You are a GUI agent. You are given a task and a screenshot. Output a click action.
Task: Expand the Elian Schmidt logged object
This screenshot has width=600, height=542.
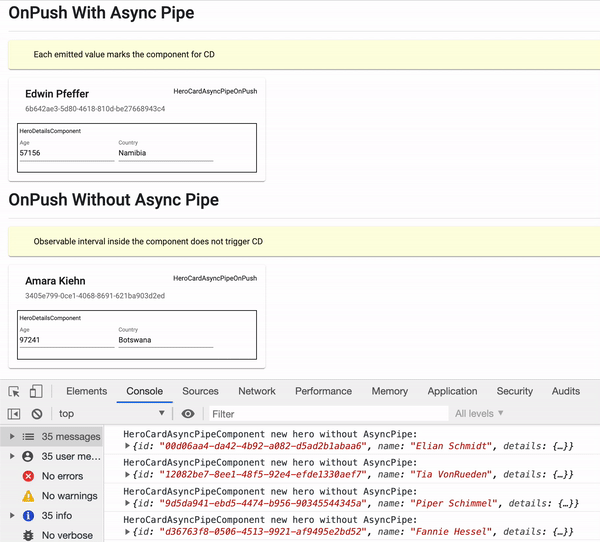point(127,446)
